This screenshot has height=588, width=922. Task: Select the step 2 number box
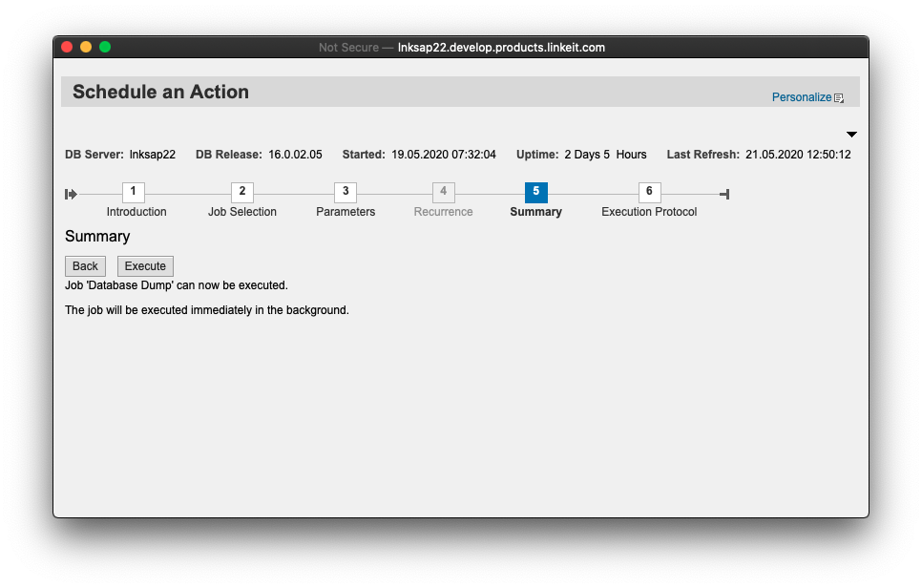(242, 192)
